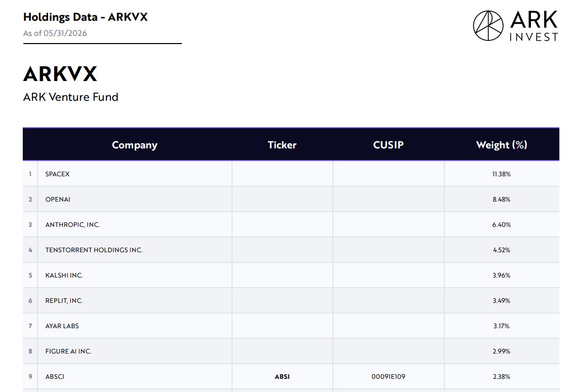The image size is (569, 392).
Task: Click row number 9 for ABSCI
Action: tap(30, 377)
